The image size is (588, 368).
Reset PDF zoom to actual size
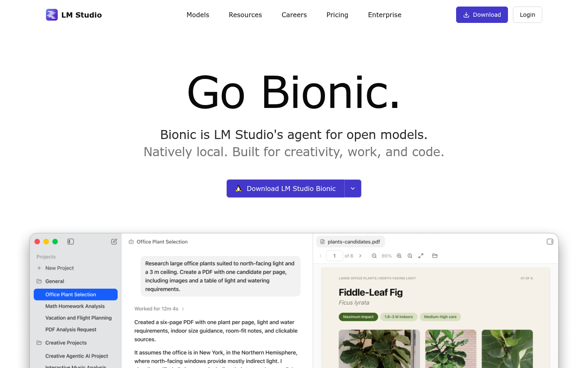[410, 256]
